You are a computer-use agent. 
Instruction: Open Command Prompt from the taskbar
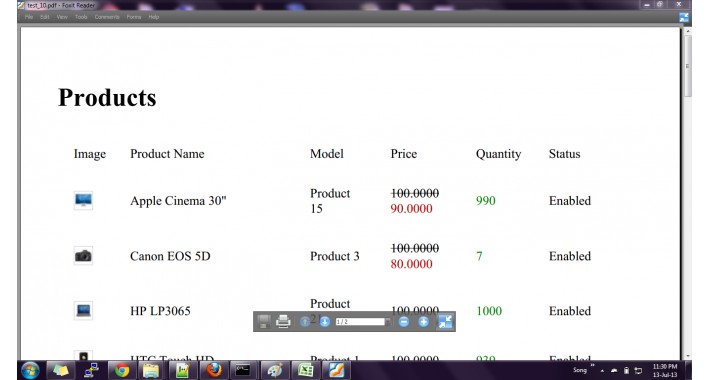pos(243,370)
